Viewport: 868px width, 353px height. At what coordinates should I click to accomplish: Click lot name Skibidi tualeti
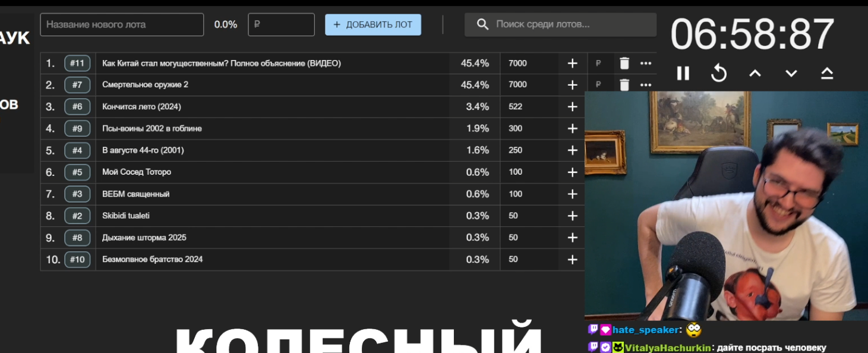tap(126, 216)
